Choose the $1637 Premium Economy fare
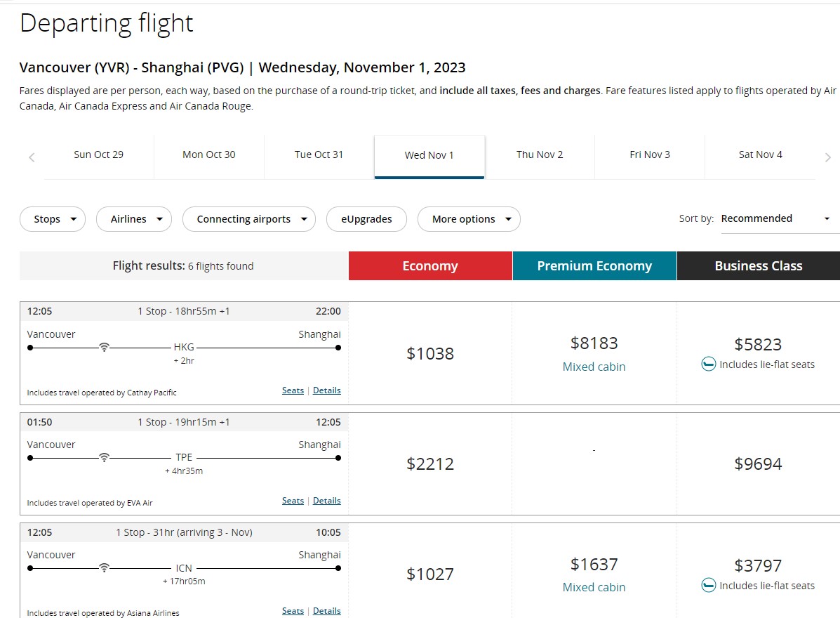840x618 pixels. [x=594, y=565]
